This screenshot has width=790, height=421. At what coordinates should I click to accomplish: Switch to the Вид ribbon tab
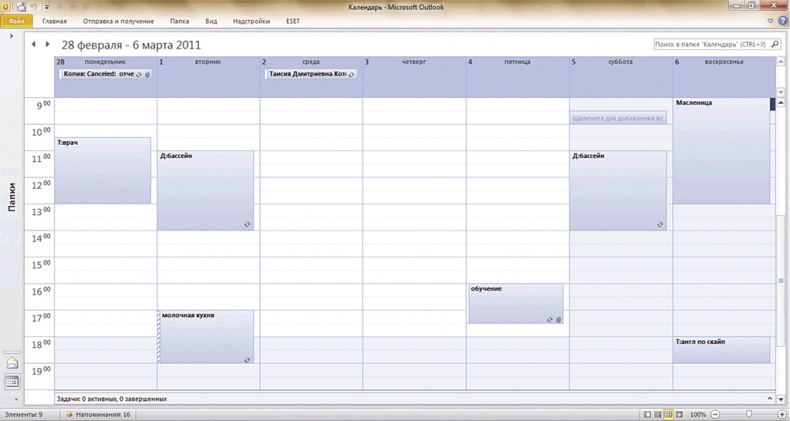211,20
